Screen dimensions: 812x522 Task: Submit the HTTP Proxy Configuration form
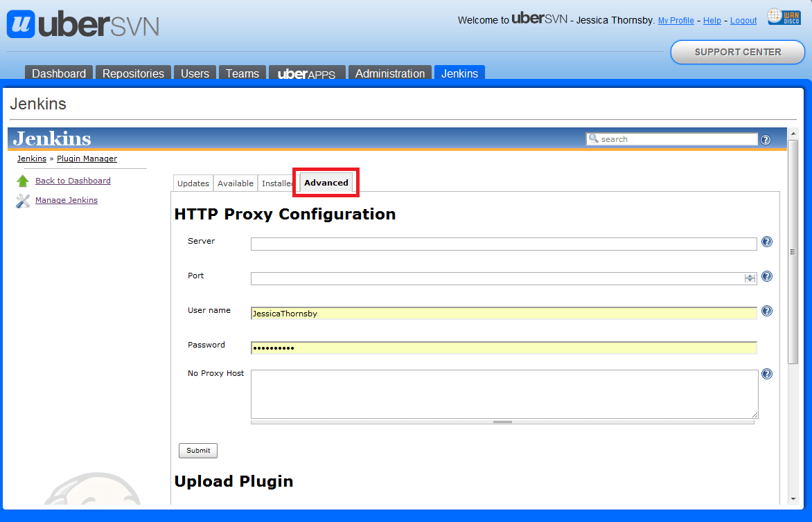(197, 450)
